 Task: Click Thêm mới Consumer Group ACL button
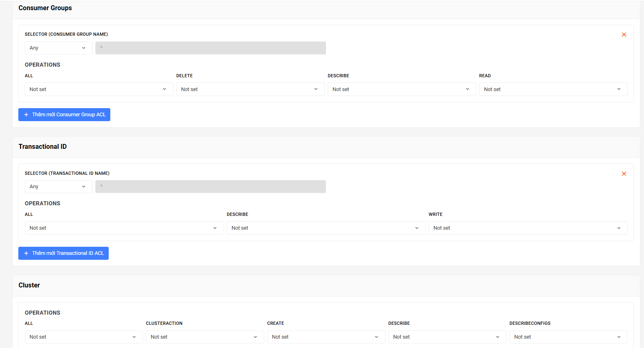point(64,115)
